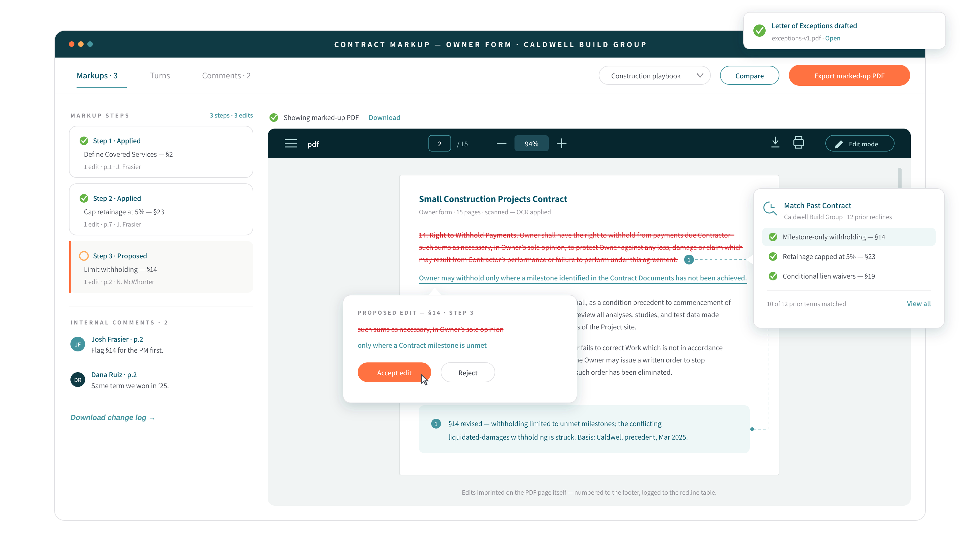Click the page number field showing 2

coord(439,143)
